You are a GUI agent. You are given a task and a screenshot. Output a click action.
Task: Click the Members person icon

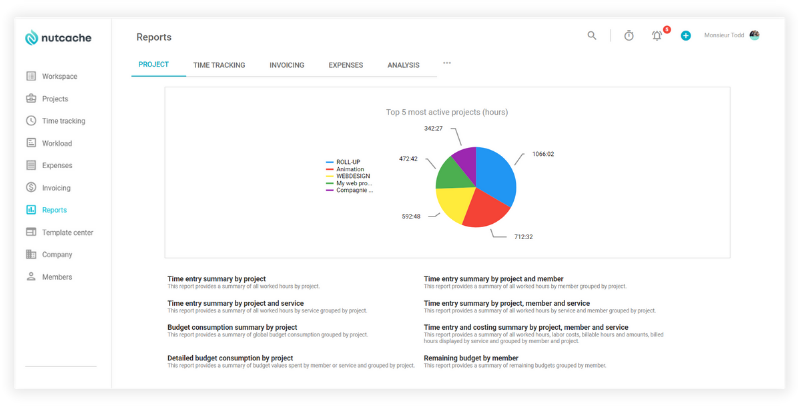click(31, 277)
